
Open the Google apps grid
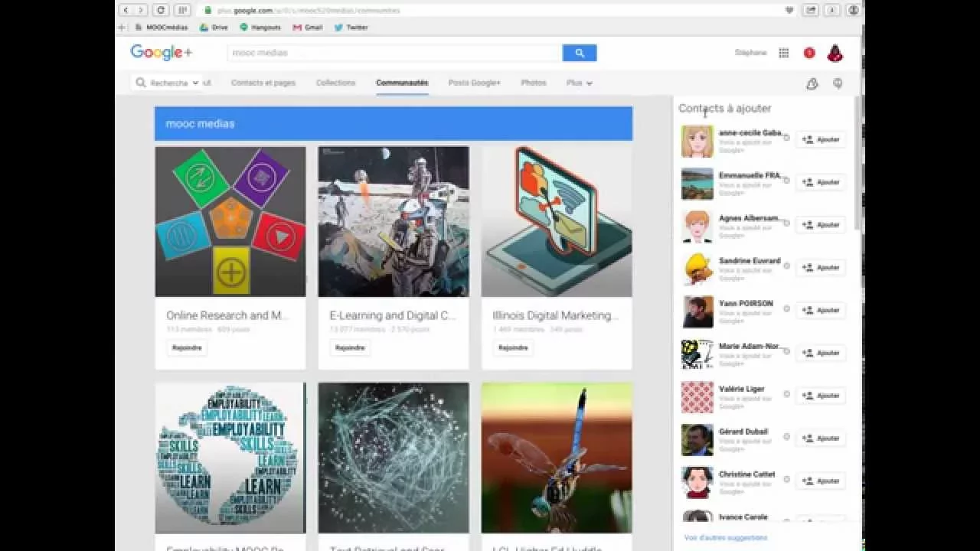[x=784, y=53]
